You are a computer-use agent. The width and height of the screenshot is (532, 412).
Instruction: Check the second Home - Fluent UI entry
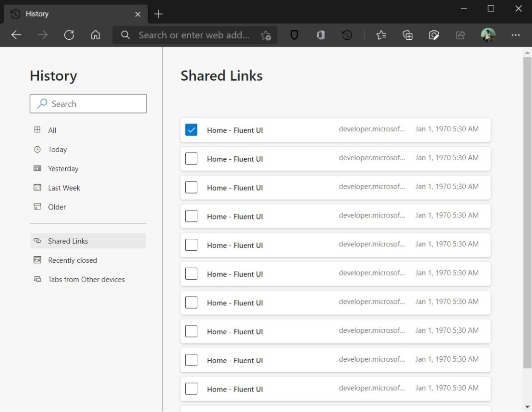tap(191, 158)
